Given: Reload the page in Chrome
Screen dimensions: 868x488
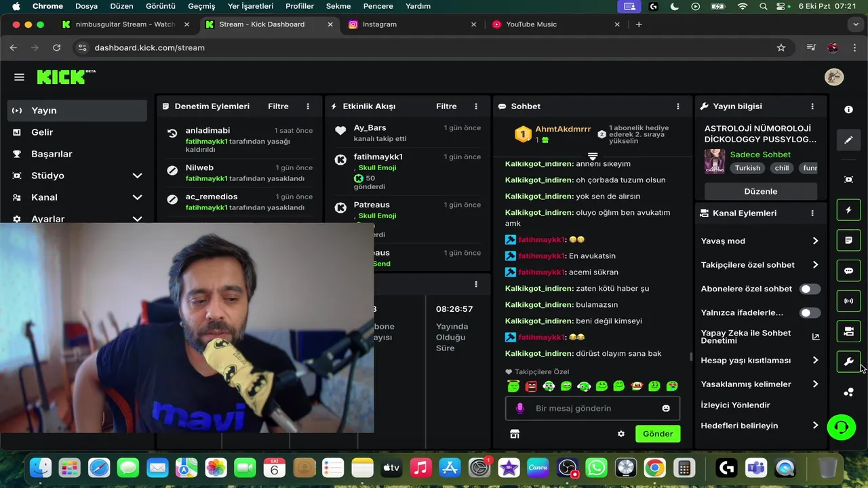Looking at the screenshot, I should [57, 47].
